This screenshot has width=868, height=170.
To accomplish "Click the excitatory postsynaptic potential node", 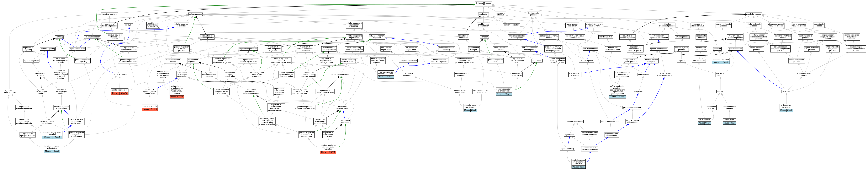I will 52,133.
